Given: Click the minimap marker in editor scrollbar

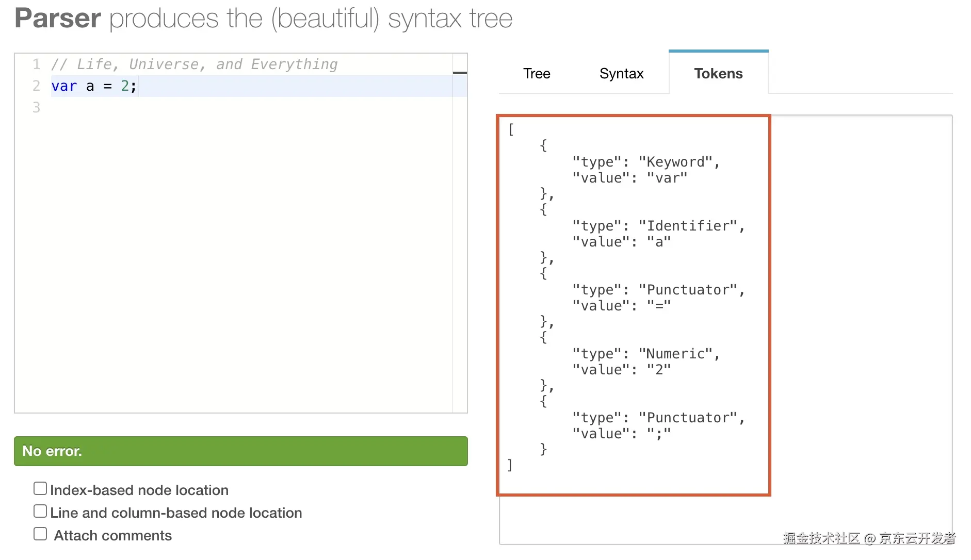Looking at the screenshot, I should point(460,73).
